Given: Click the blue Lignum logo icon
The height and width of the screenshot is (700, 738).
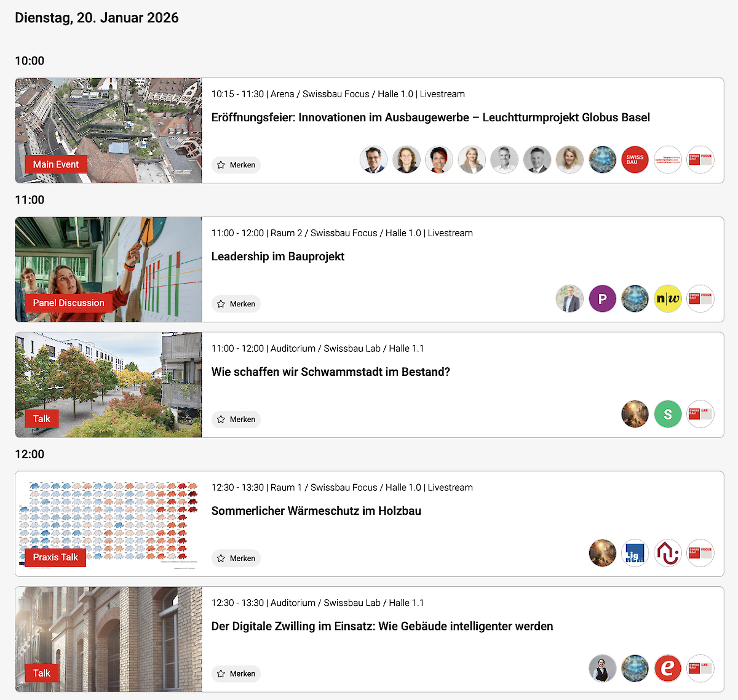Looking at the screenshot, I should point(635,554).
